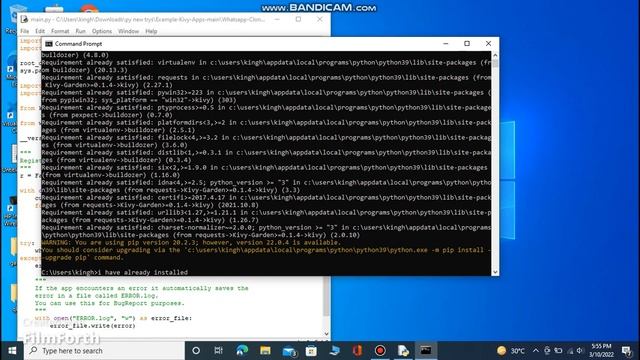Click the Command Prompt scrollbar up arrow
The image size is (640, 360).
pos(495,55)
